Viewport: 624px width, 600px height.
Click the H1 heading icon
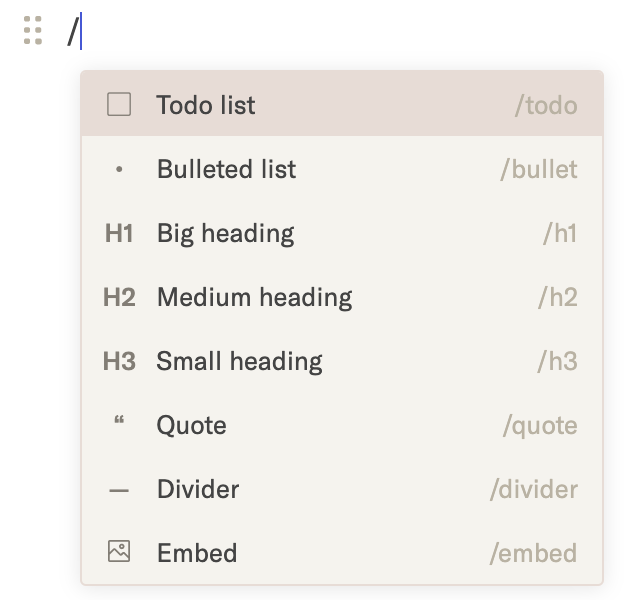119,233
